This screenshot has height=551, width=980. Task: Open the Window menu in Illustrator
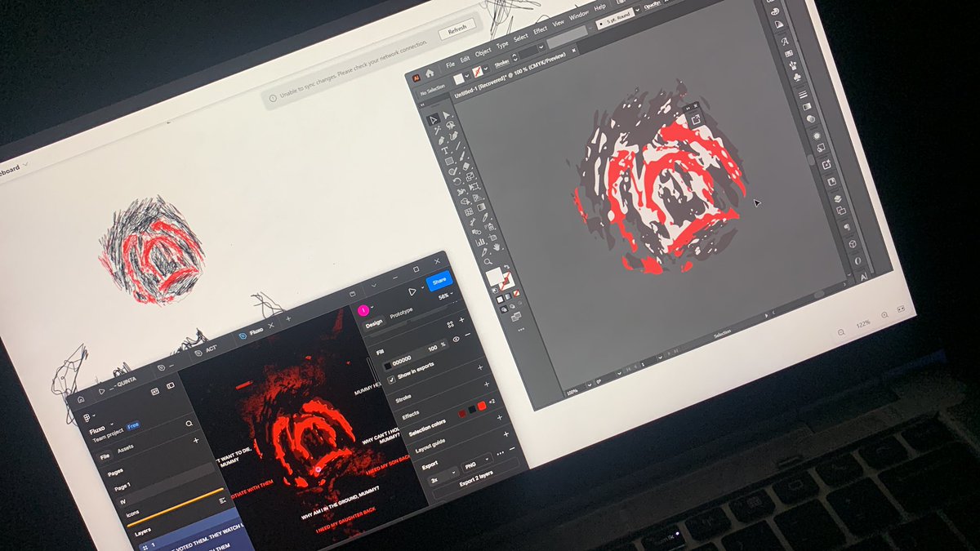[x=579, y=15]
